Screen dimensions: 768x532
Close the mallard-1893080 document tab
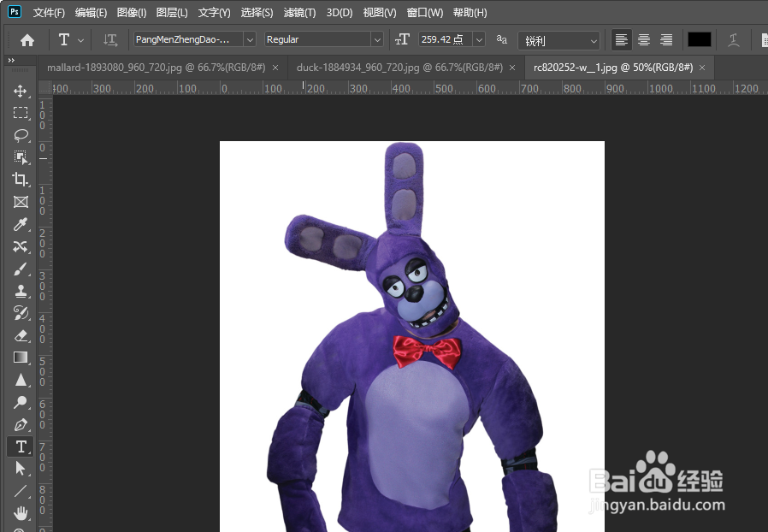point(275,68)
